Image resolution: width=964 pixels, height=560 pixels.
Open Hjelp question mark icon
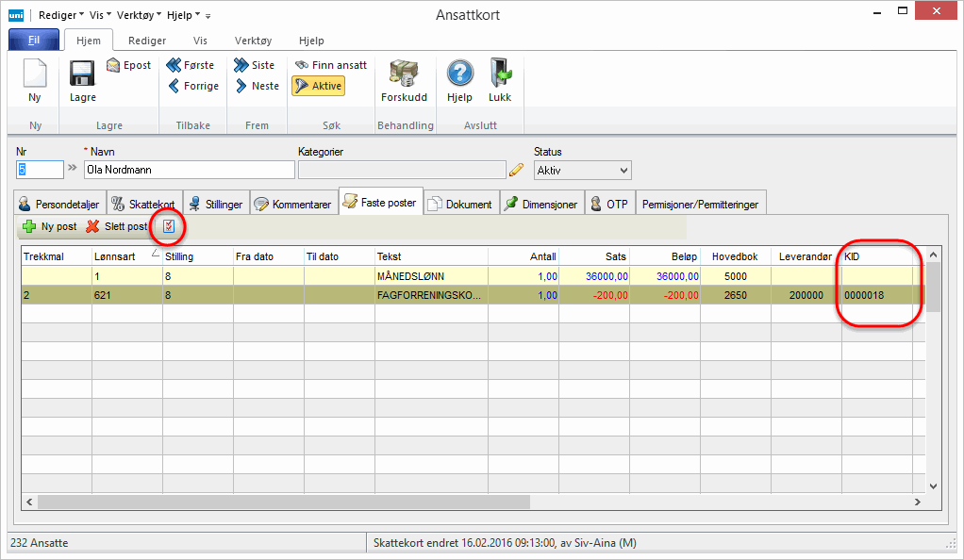pos(459,75)
